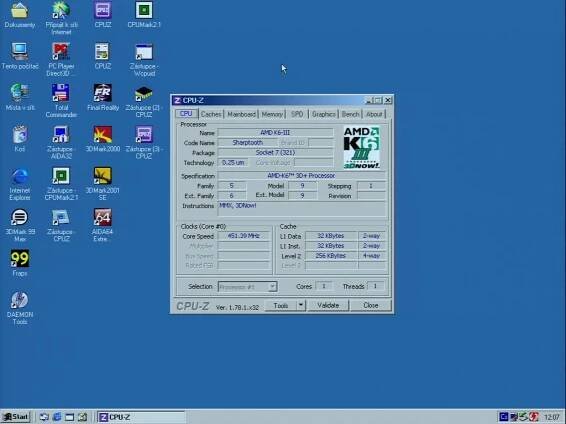This screenshot has width=566, height=424.
Task: Open the Graphics tab
Action: (x=323, y=114)
